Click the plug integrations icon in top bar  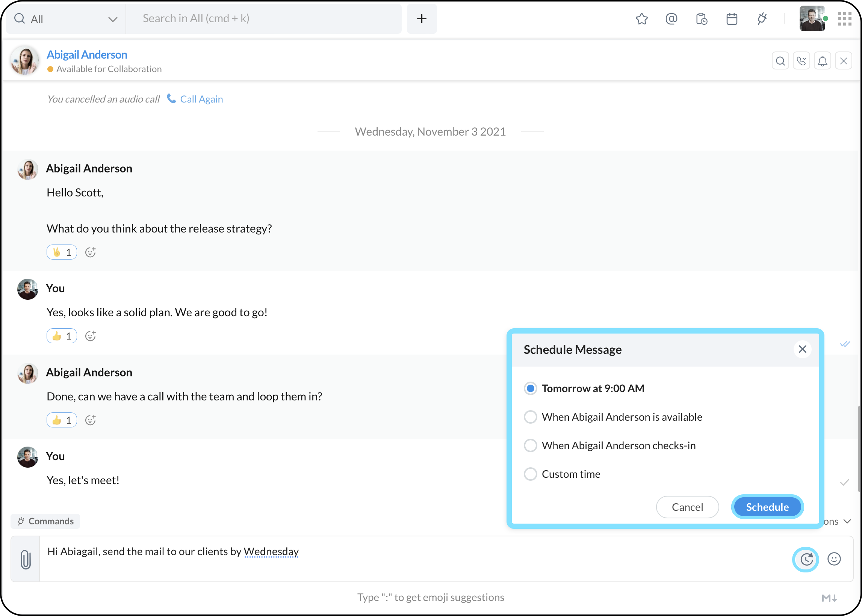click(x=762, y=18)
